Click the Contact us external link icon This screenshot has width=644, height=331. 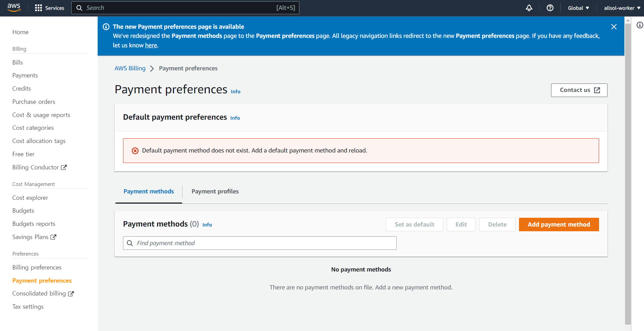pos(597,90)
